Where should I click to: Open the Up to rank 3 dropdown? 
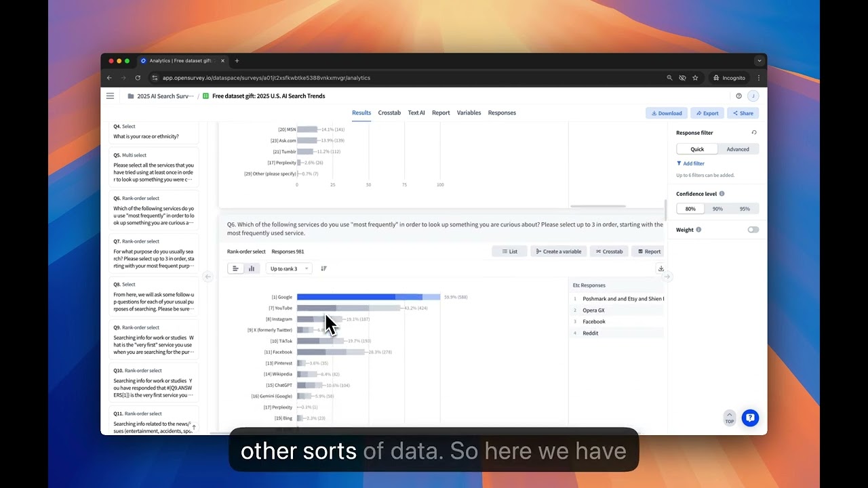(289, 268)
